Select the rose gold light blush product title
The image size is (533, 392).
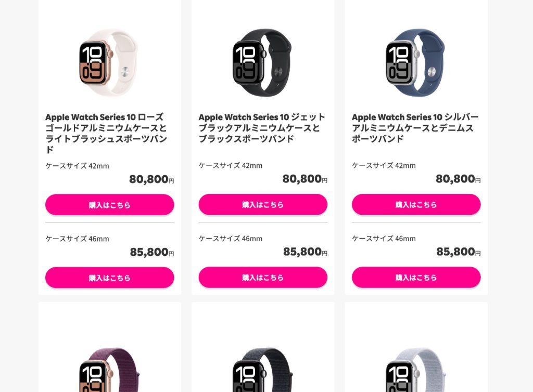tap(106, 133)
